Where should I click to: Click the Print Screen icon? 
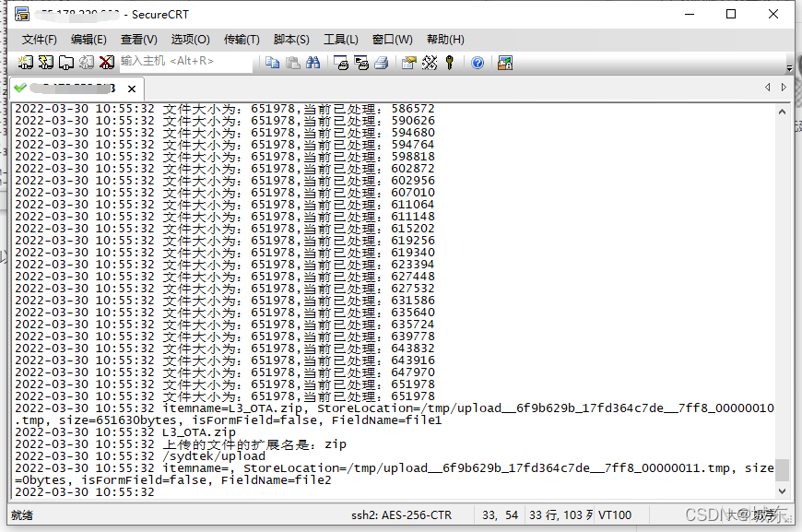point(341,63)
